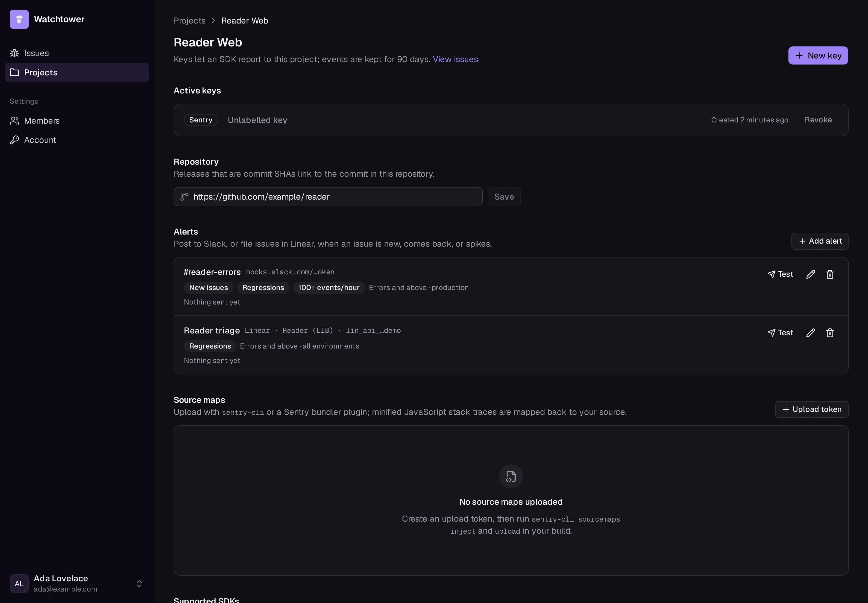Delete the Reader triage alert
Viewport: 868px width, 603px height.
click(x=830, y=333)
